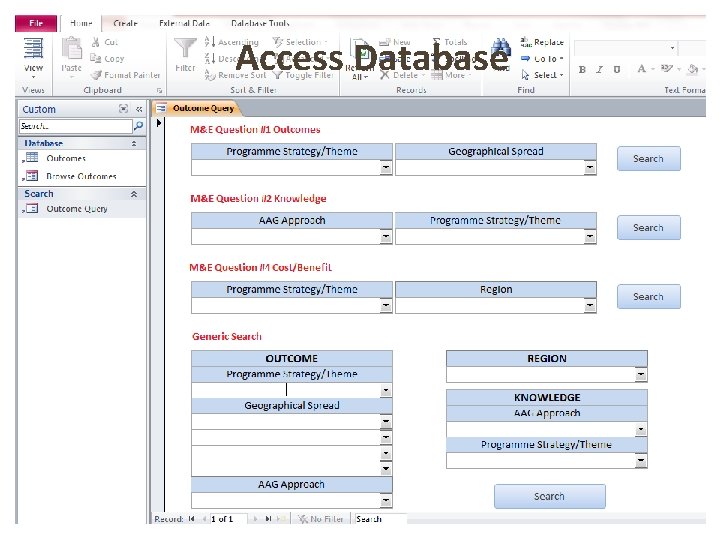This screenshot has height=540, width=720.
Task: Click the current record number field
Action: (x=228, y=519)
